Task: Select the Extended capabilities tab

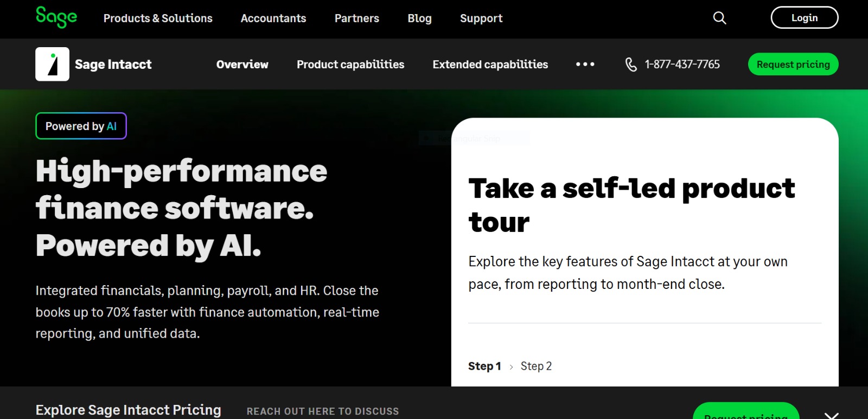Action: [x=490, y=65]
